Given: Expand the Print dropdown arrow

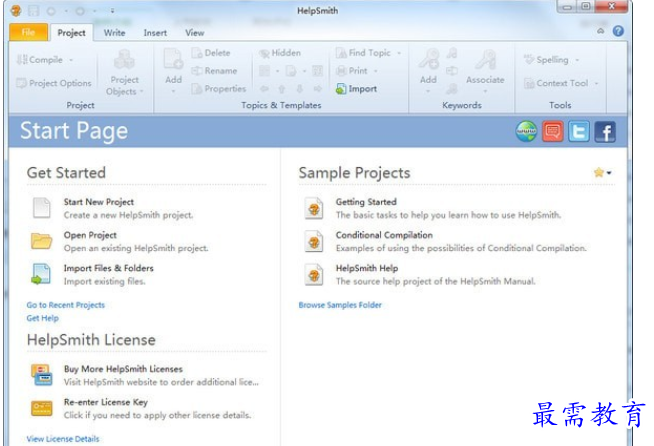Looking at the screenshot, I should coord(376,71).
